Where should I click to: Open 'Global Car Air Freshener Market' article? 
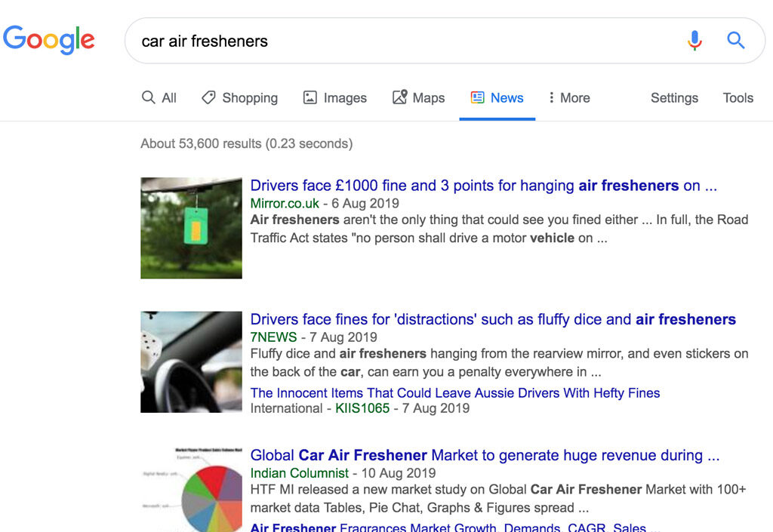[485, 455]
